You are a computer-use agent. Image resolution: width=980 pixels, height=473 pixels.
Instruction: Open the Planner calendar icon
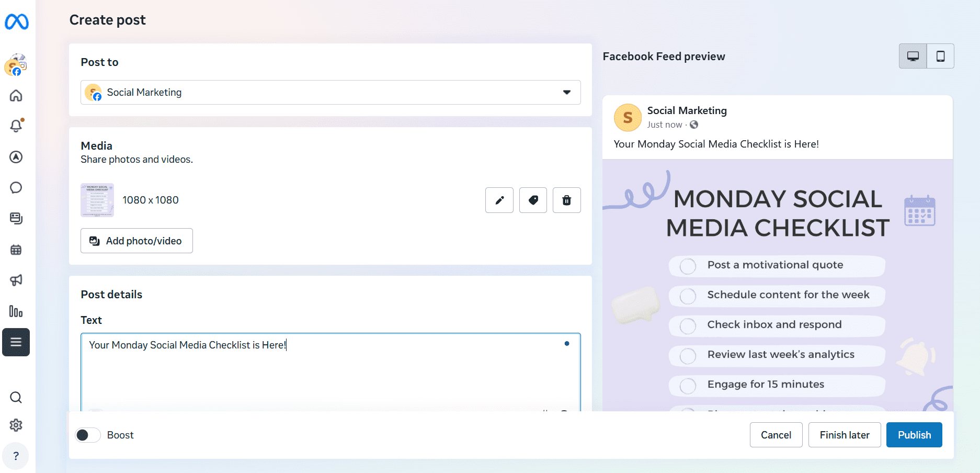tap(16, 250)
